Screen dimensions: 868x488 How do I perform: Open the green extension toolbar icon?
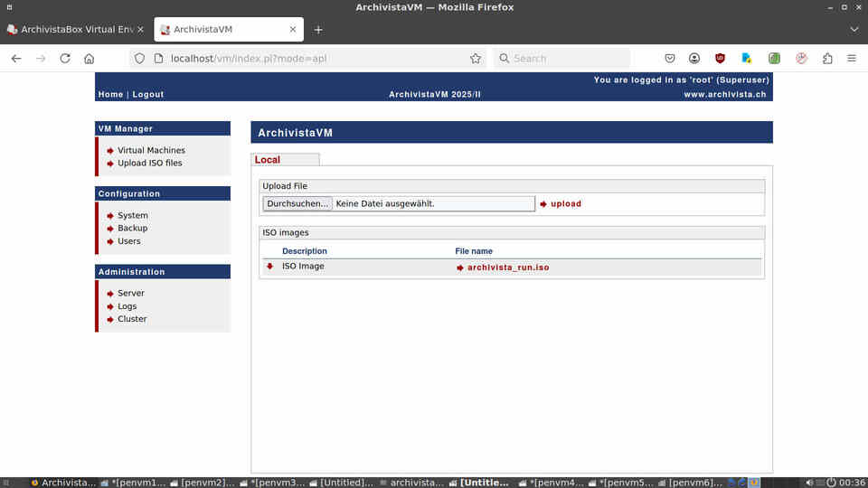(774, 58)
